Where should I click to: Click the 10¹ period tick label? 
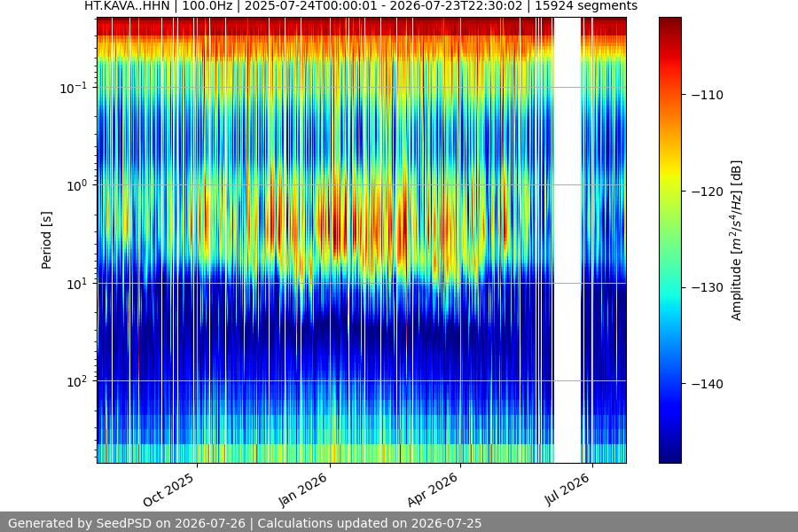coord(76,284)
